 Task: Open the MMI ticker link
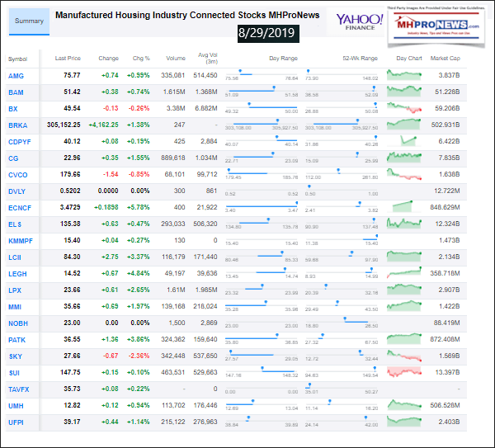pos(15,307)
